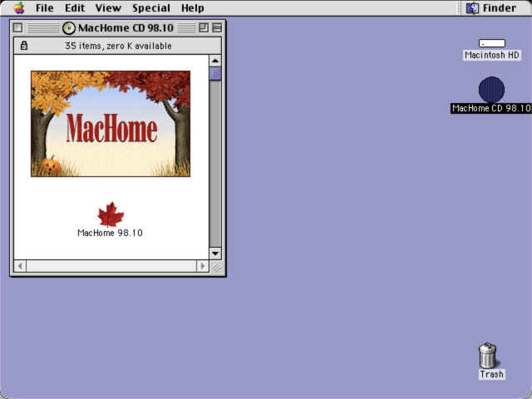The image size is (532, 399).
Task: Click the zoom box of MacHome window
Action: click(204, 27)
